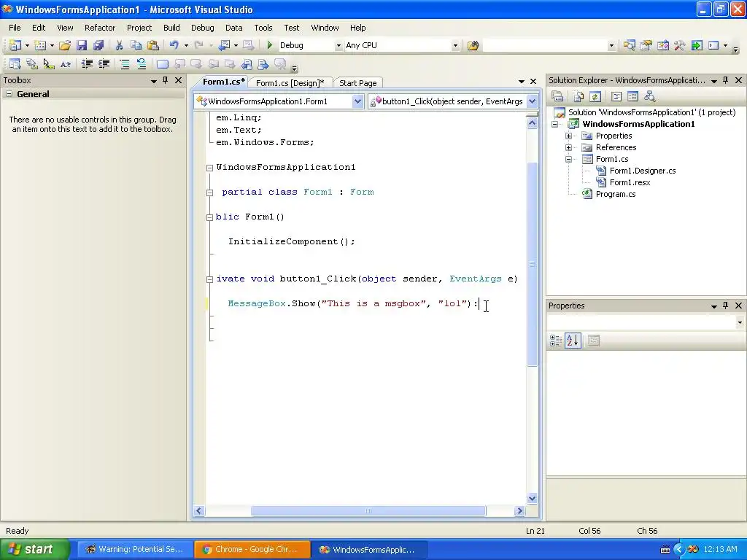The height and width of the screenshot is (560, 747).
Task: Select Form1.Designer.cs in Solution Explorer
Action: [642, 171]
